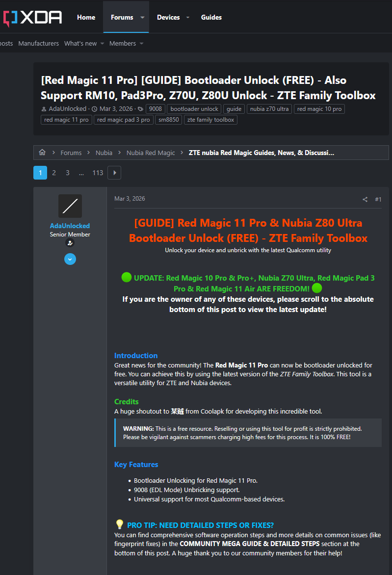Screen dimensions: 392x575
Task: Click the breadcrumb home icon
Action: [x=42, y=152]
